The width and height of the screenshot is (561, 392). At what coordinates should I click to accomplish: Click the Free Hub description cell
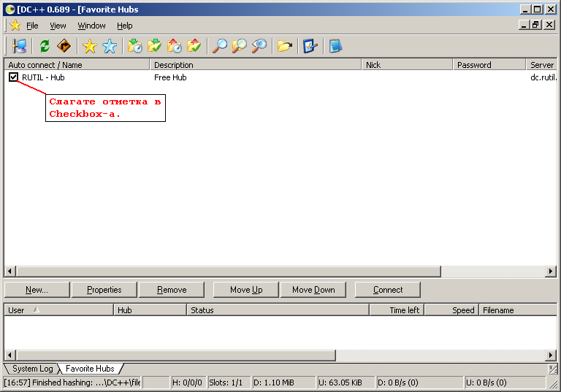(x=170, y=77)
